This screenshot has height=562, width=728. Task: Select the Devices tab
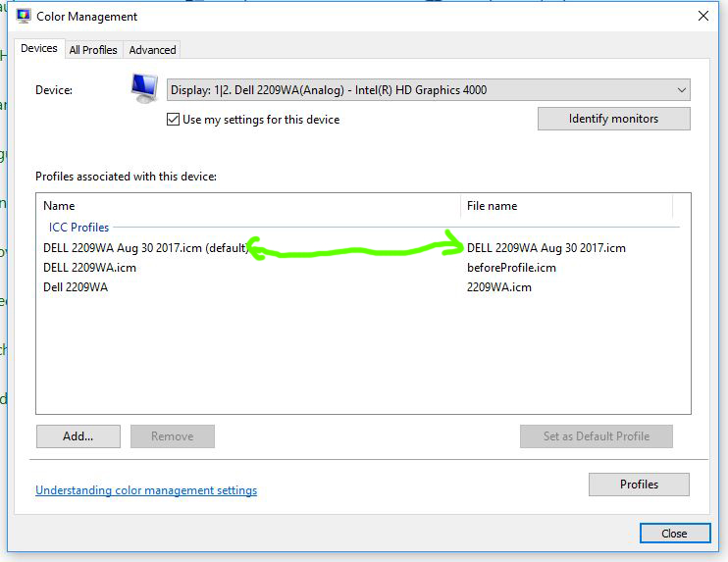pyautogui.click(x=39, y=49)
